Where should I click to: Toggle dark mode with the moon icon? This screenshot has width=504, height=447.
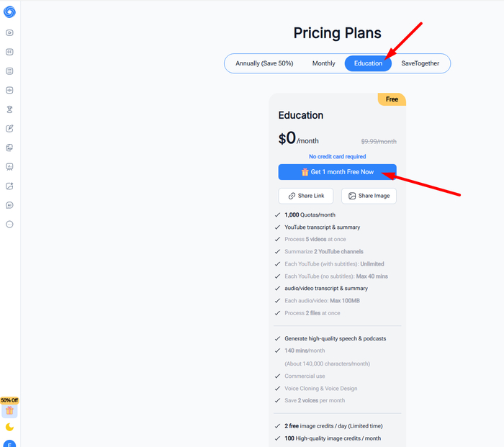[x=9, y=428]
